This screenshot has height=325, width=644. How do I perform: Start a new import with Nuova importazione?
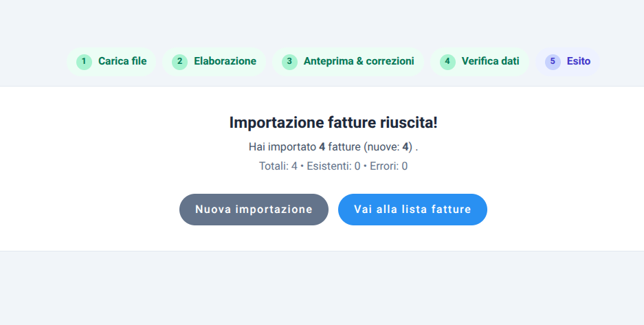click(x=254, y=210)
